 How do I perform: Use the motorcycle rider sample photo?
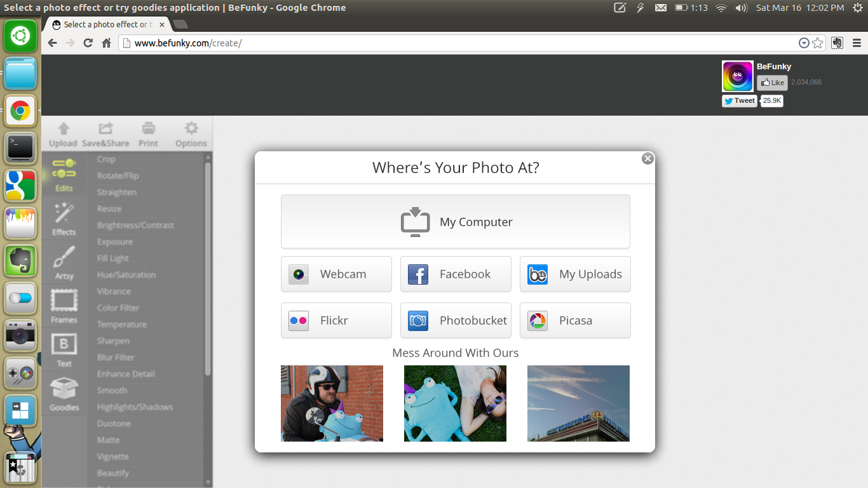coord(332,403)
